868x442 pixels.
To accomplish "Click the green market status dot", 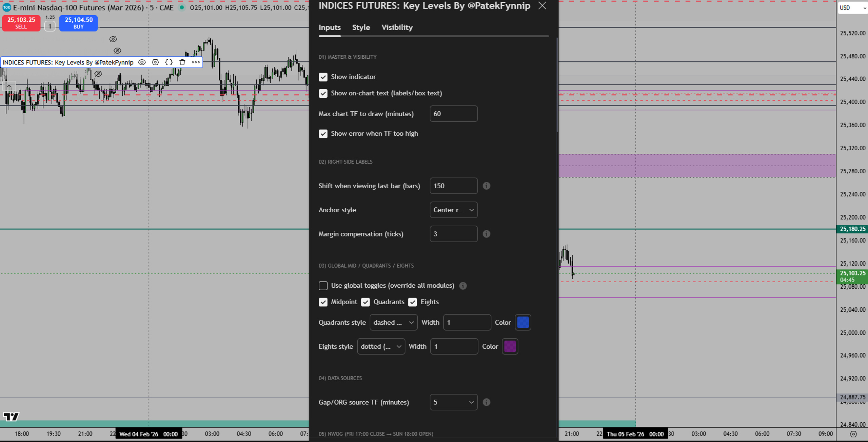I will click(182, 7).
